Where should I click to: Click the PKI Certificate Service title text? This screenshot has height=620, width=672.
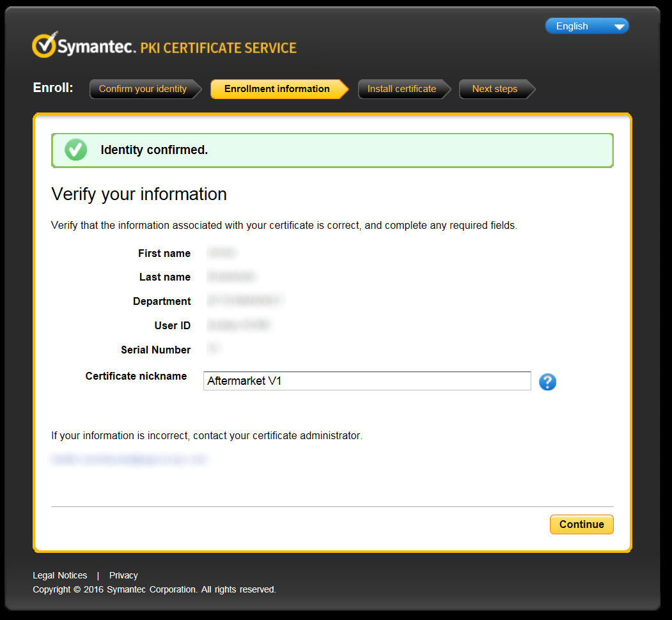tap(218, 48)
